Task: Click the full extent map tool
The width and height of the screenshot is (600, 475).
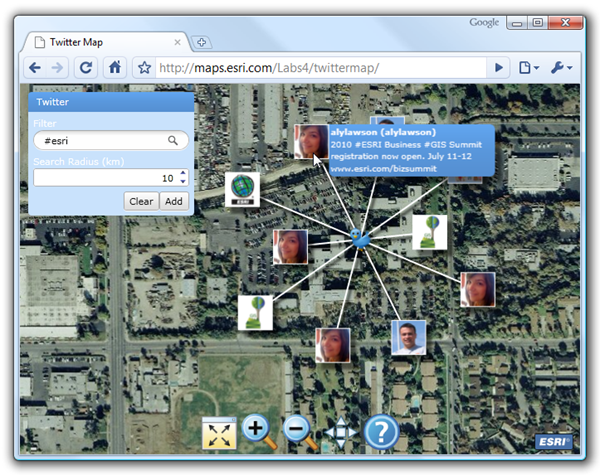Action: pos(219,433)
